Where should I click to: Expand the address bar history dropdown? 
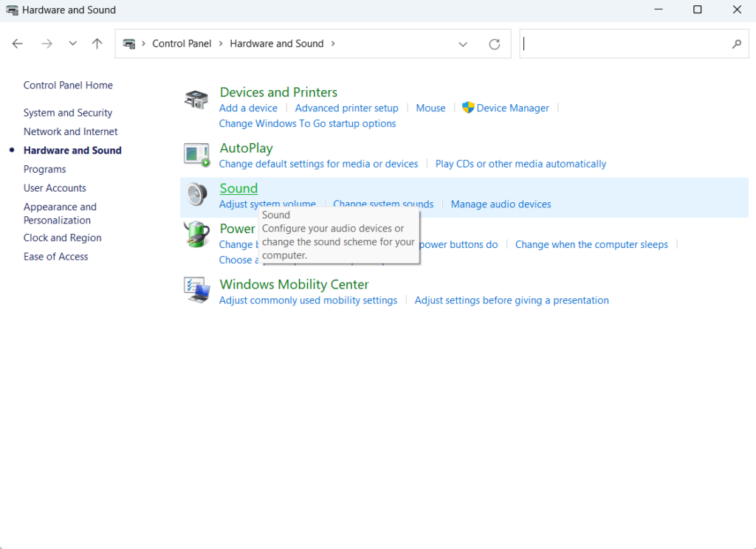tap(463, 44)
